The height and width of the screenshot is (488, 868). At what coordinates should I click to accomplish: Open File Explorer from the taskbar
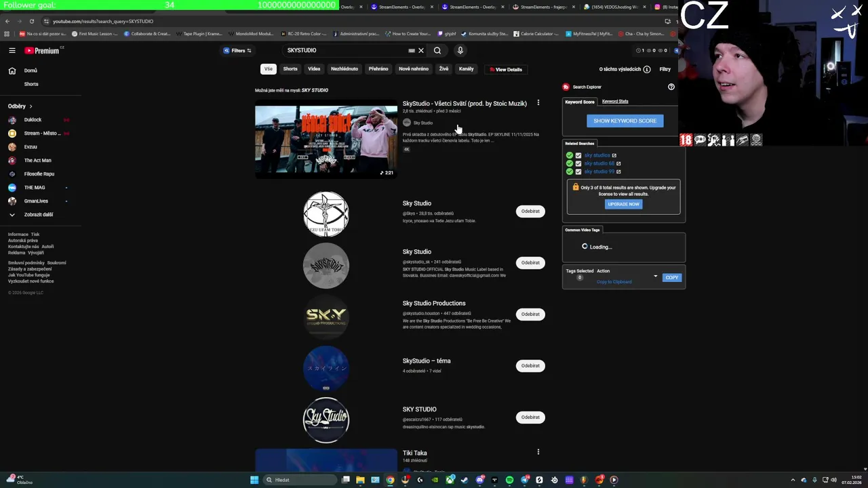click(360, 480)
